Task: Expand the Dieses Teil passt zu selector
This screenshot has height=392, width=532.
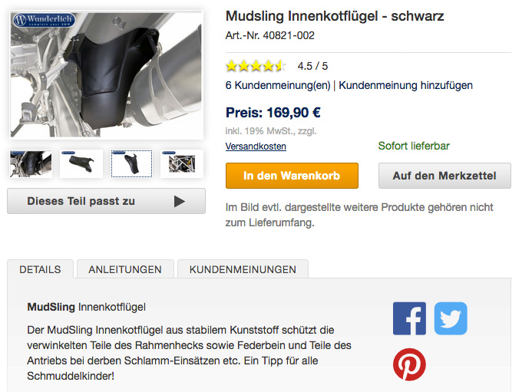Action: tap(106, 202)
